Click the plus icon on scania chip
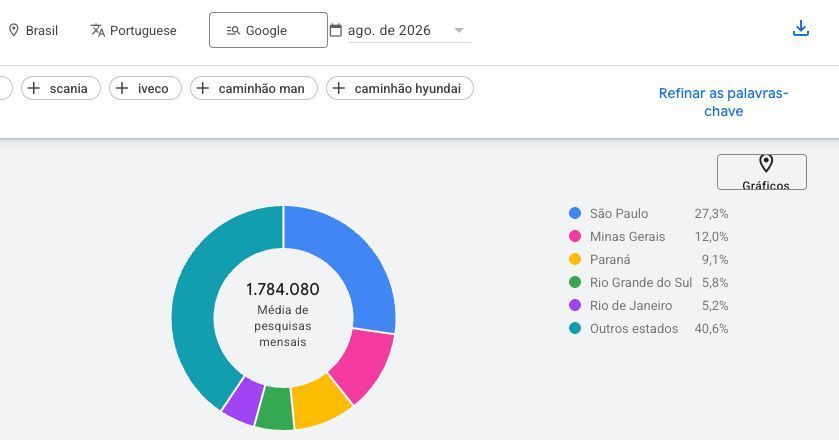 coord(34,88)
